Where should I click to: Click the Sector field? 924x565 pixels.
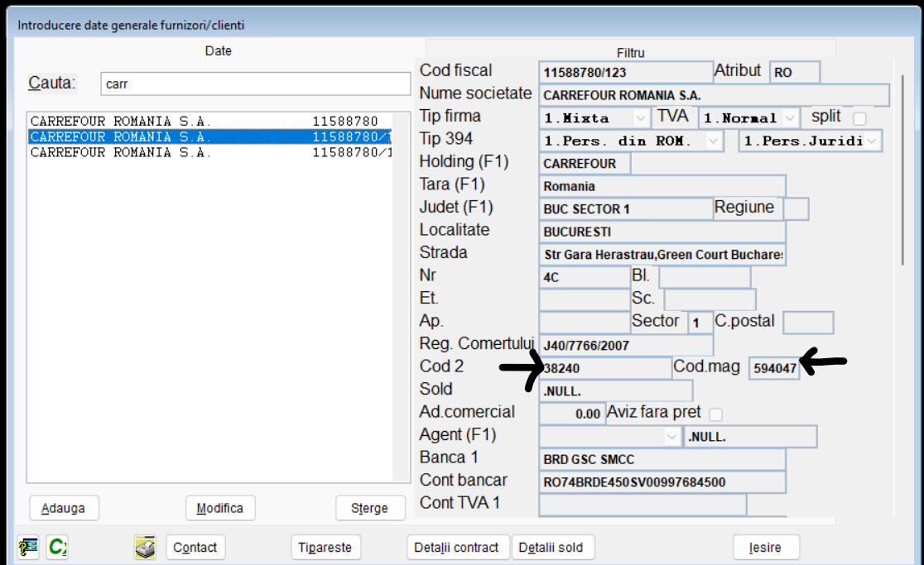pos(700,323)
